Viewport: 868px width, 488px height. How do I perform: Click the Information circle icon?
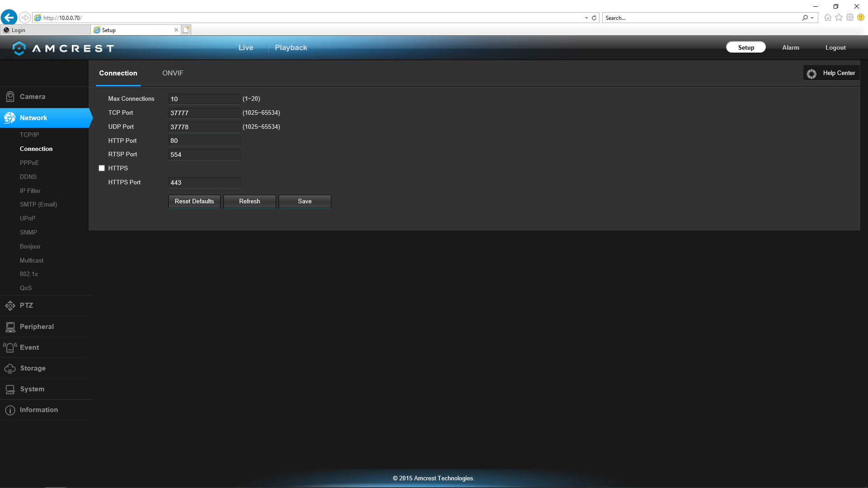[10, 410]
